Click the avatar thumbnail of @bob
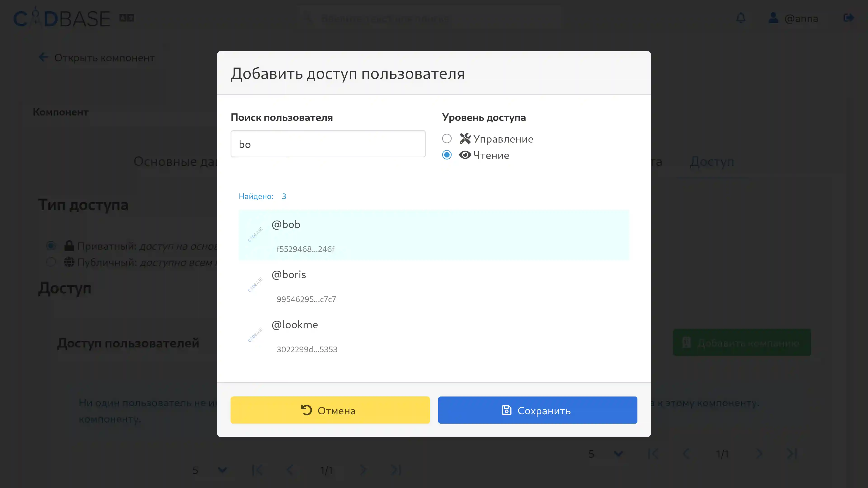This screenshot has height=488, width=868. coord(255,235)
